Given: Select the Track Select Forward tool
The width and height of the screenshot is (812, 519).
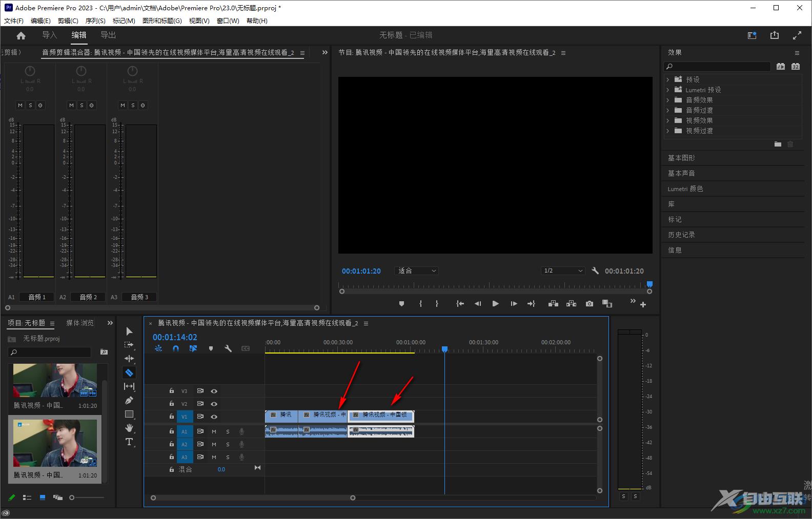Looking at the screenshot, I should tap(129, 345).
